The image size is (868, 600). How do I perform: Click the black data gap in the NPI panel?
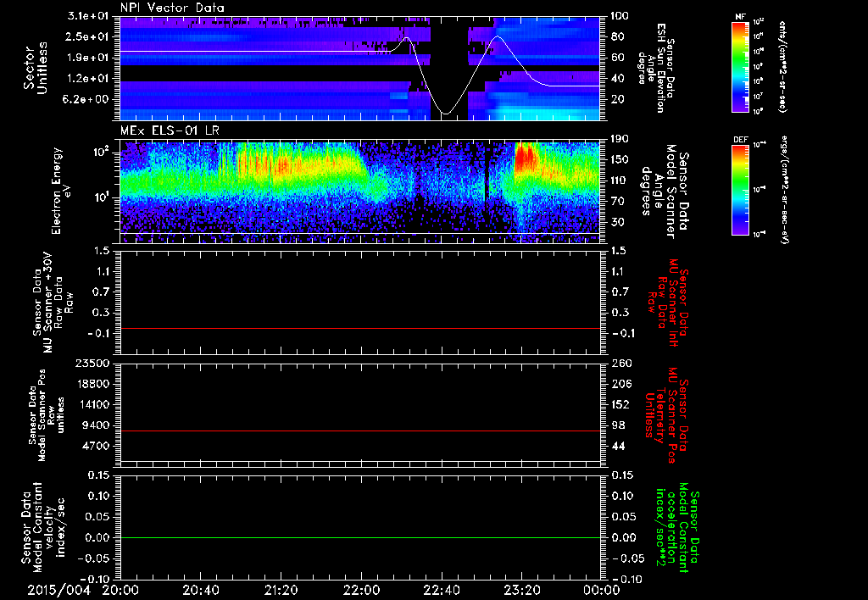click(x=448, y=51)
